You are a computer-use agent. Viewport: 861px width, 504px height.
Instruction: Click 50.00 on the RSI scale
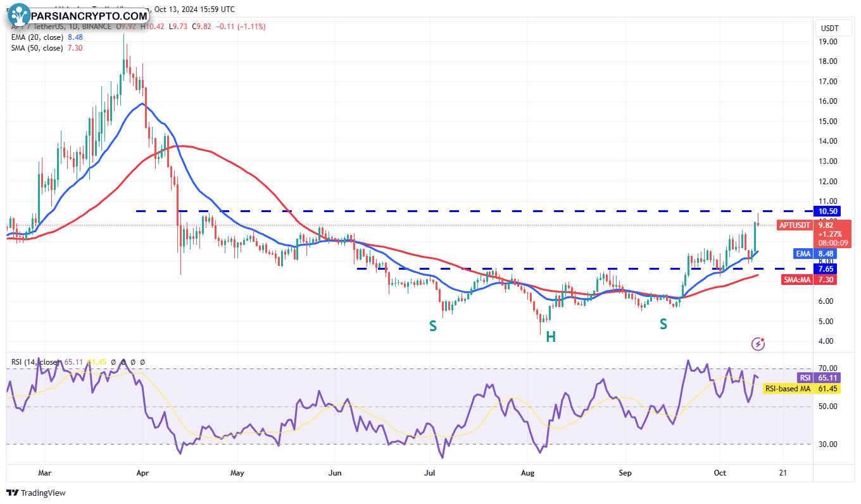(x=828, y=406)
